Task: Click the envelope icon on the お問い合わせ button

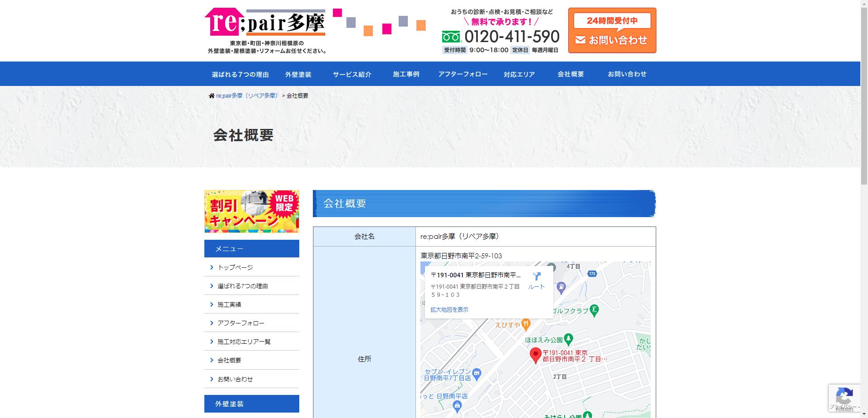Action: pos(580,40)
